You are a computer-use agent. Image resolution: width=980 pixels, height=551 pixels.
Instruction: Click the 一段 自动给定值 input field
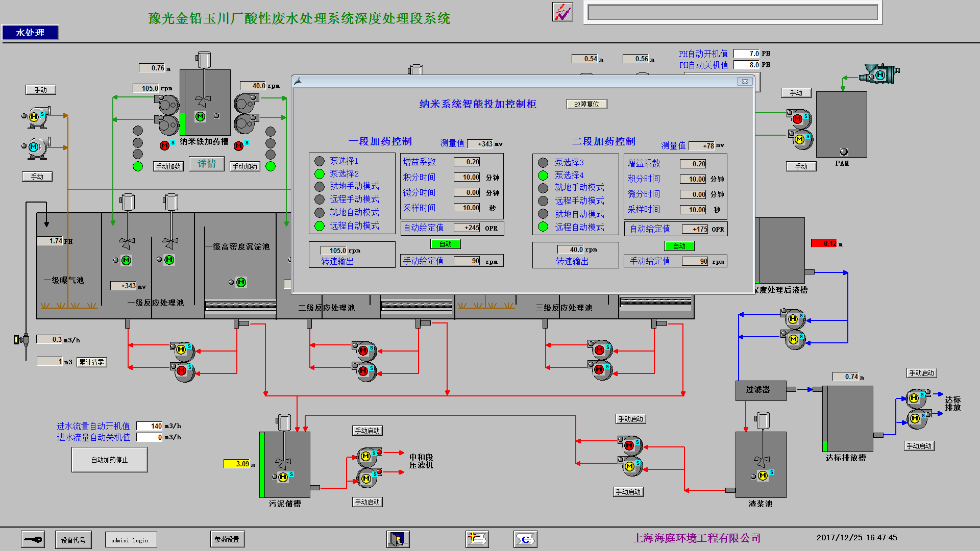tap(467, 228)
